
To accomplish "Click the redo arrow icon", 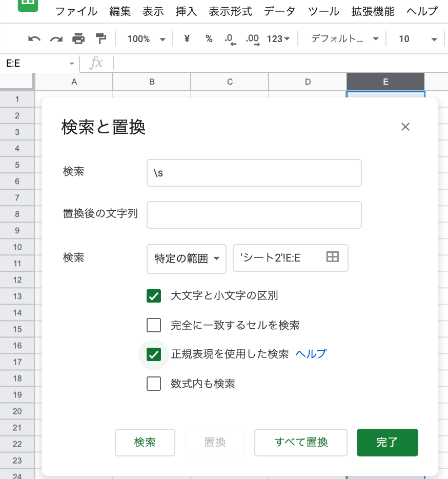I will coord(56,39).
